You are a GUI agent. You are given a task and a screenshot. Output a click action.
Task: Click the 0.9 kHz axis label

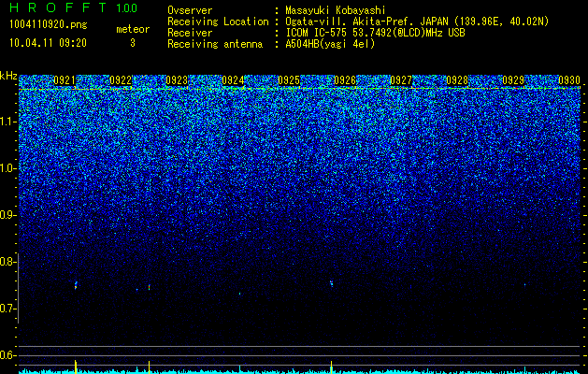click(x=7, y=215)
